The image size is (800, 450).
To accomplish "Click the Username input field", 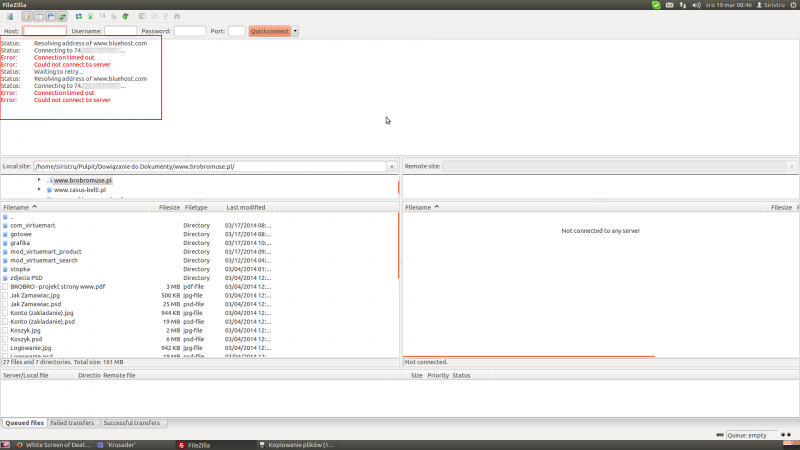I will point(120,31).
